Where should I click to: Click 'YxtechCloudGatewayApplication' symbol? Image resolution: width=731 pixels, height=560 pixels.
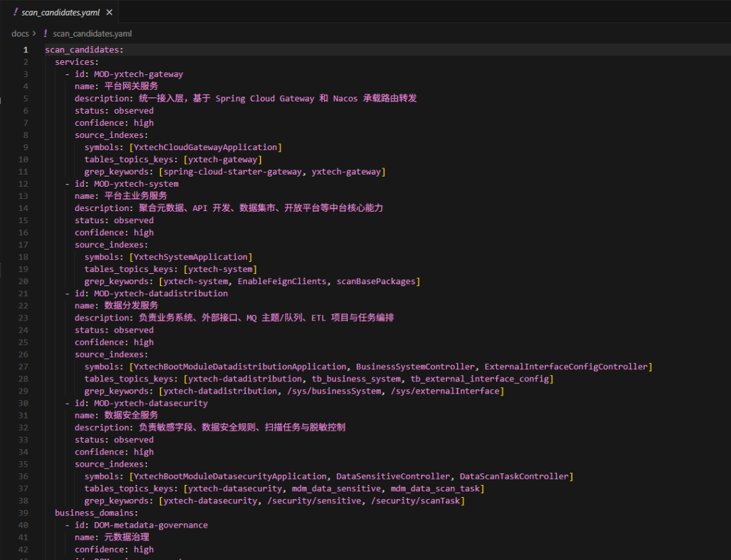(x=206, y=147)
